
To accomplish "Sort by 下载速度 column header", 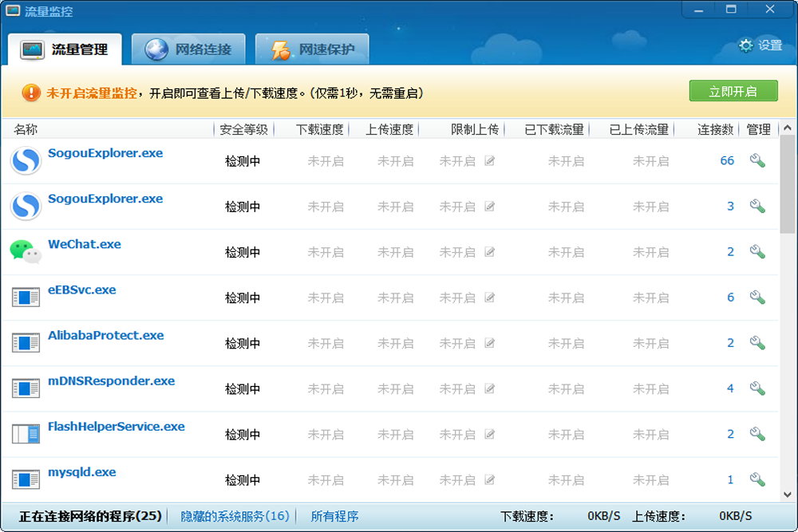I will pyautogui.click(x=320, y=130).
